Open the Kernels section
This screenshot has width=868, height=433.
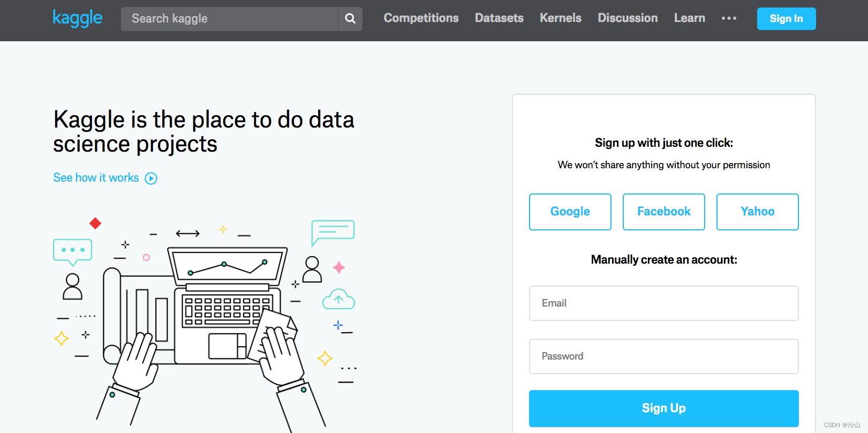pyautogui.click(x=560, y=18)
